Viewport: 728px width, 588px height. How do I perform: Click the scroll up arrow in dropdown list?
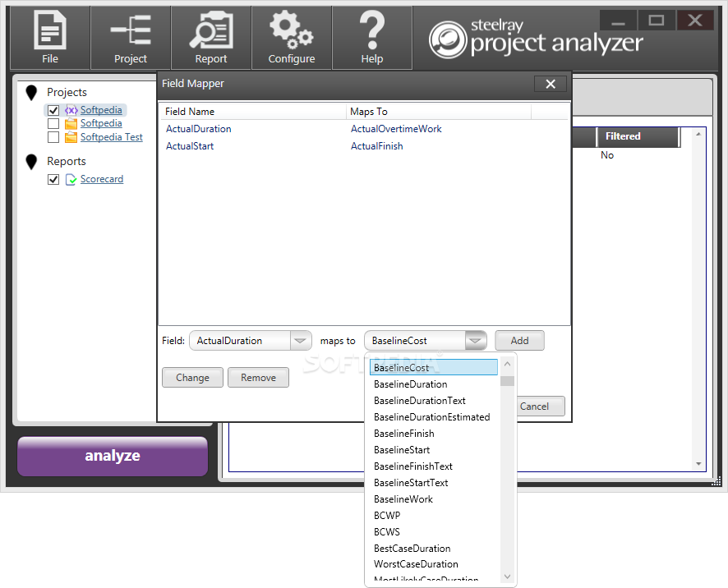point(508,365)
